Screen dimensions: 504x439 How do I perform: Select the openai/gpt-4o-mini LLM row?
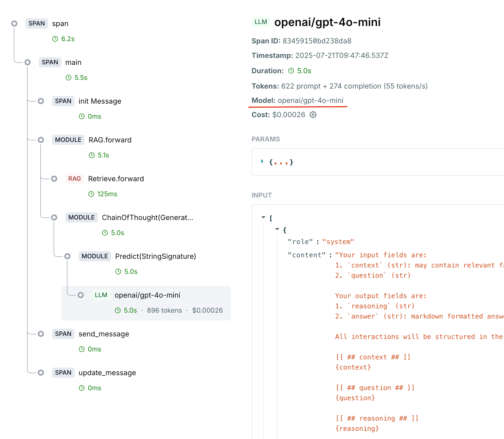tap(146, 303)
